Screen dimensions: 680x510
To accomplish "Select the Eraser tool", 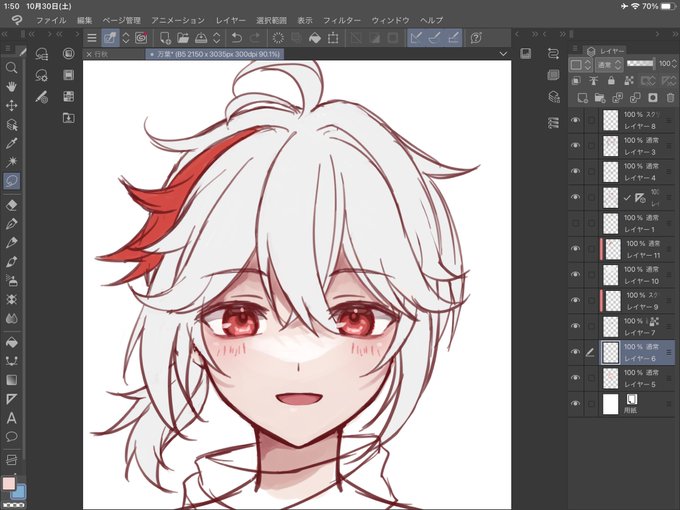I will (x=12, y=205).
